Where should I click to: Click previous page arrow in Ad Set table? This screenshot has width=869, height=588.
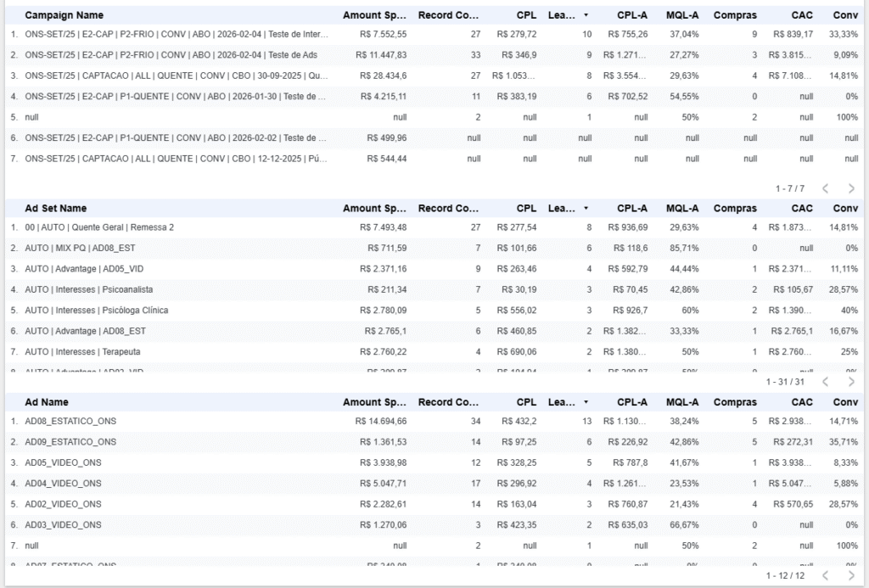click(825, 382)
